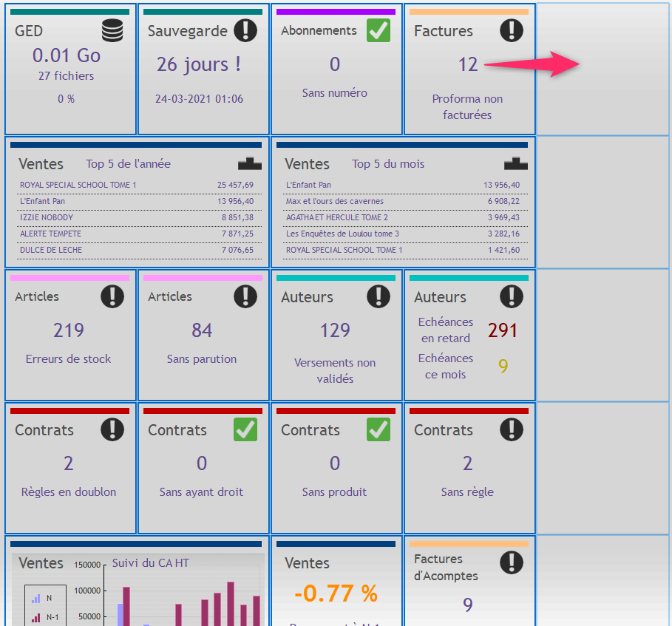Click warning icon on Contrats Sans règle
Viewport: 672px width, 626px height.
tap(512, 429)
